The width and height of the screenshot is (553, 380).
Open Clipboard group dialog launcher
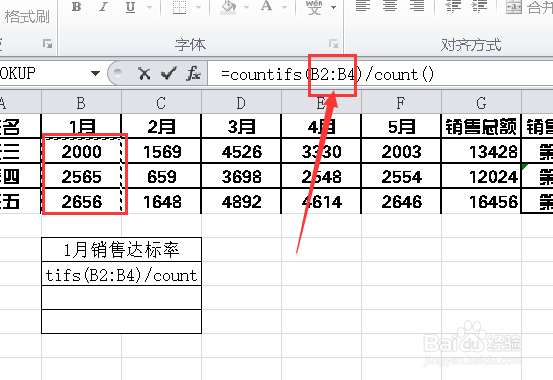pos(47,44)
